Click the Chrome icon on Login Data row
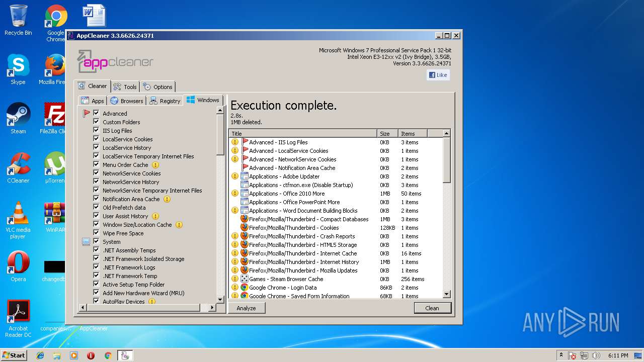 point(245,288)
